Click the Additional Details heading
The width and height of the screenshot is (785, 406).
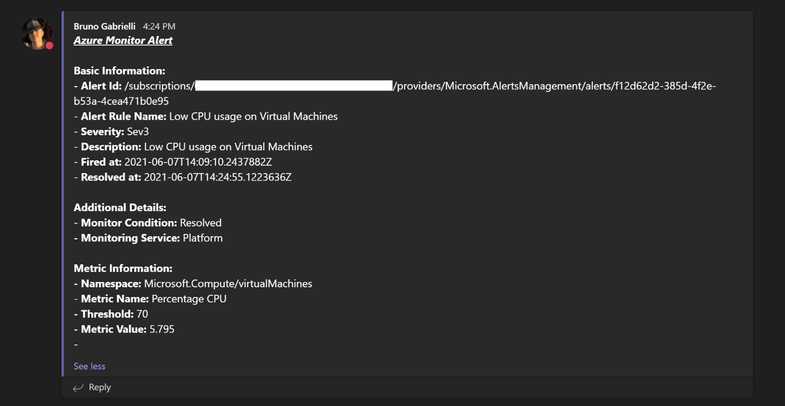[x=120, y=208]
